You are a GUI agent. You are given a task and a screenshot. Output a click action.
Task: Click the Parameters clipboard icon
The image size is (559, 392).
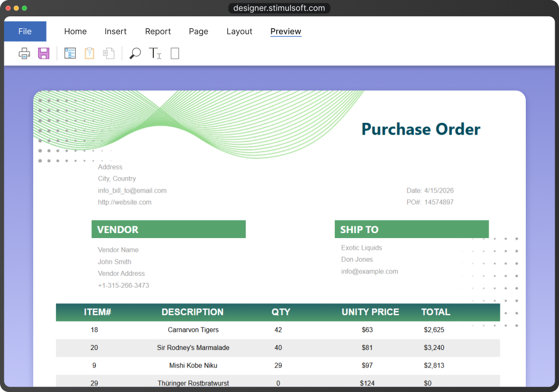[x=89, y=54]
